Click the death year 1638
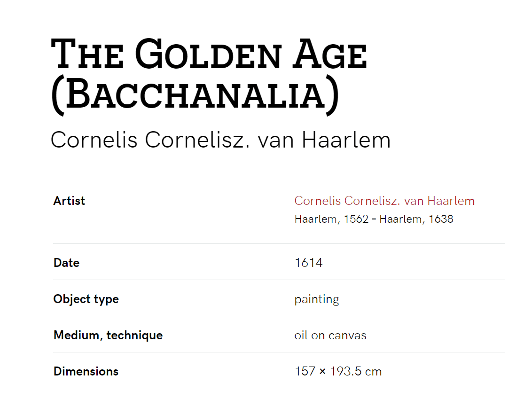 click(441, 219)
